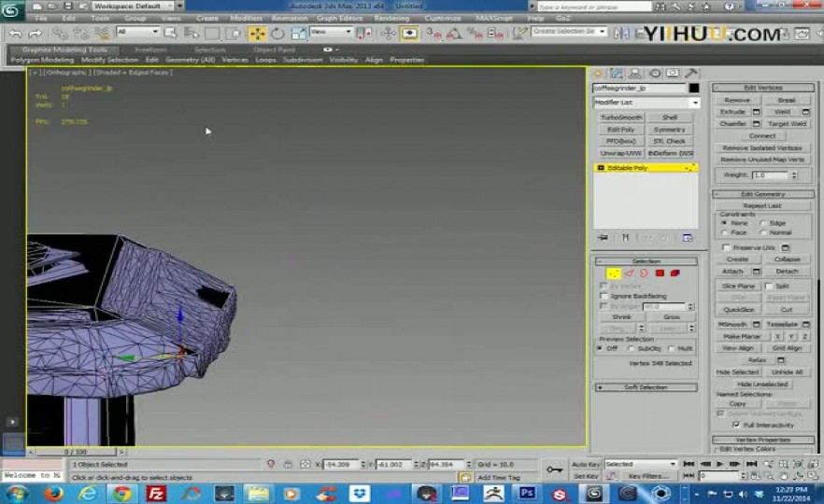Select Vertex sub-object level icon
This screenshot has height=504, width=824.
click(613, 273)
